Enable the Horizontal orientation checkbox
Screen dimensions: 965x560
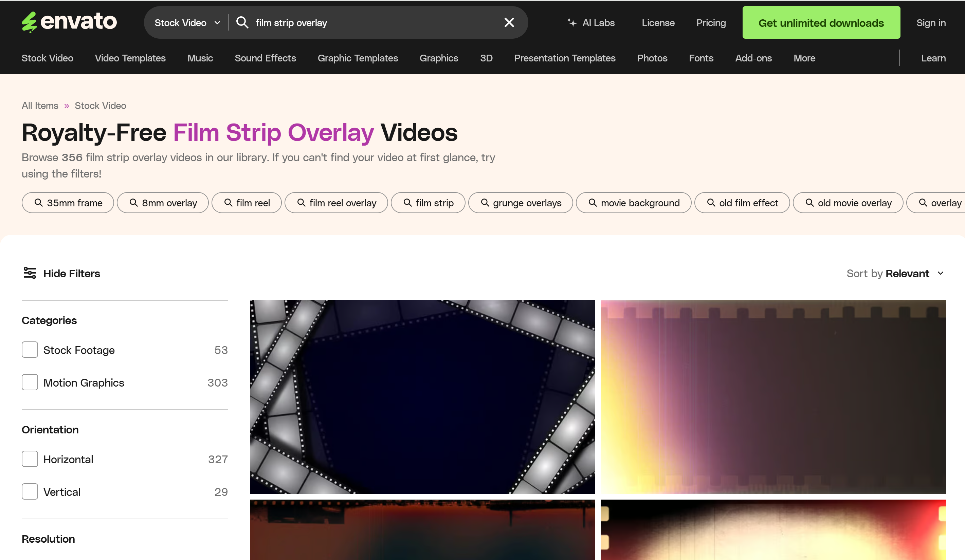click(x=30, y=459)
